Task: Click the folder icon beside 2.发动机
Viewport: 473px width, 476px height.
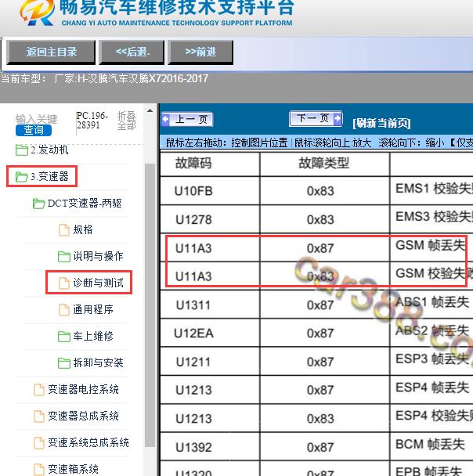Action: (22, 150)
